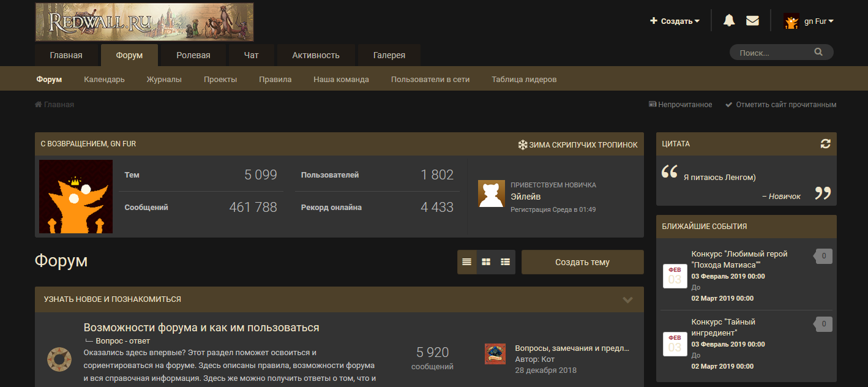The height and width of the screenshot is (387, 868).
Task: Click Кот's avatar in last post
Action: pos(495,354)
